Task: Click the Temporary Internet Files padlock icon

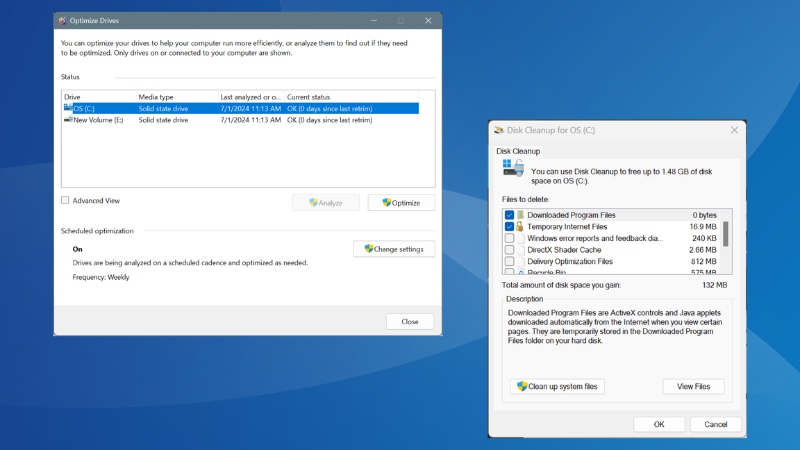Action: coord(521,227)
